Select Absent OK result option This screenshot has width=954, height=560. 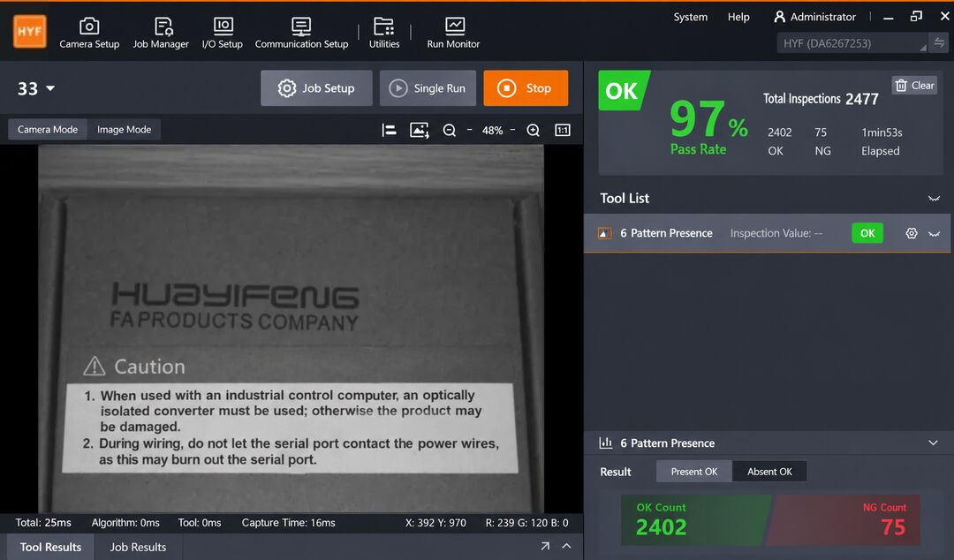click(769, 472)
